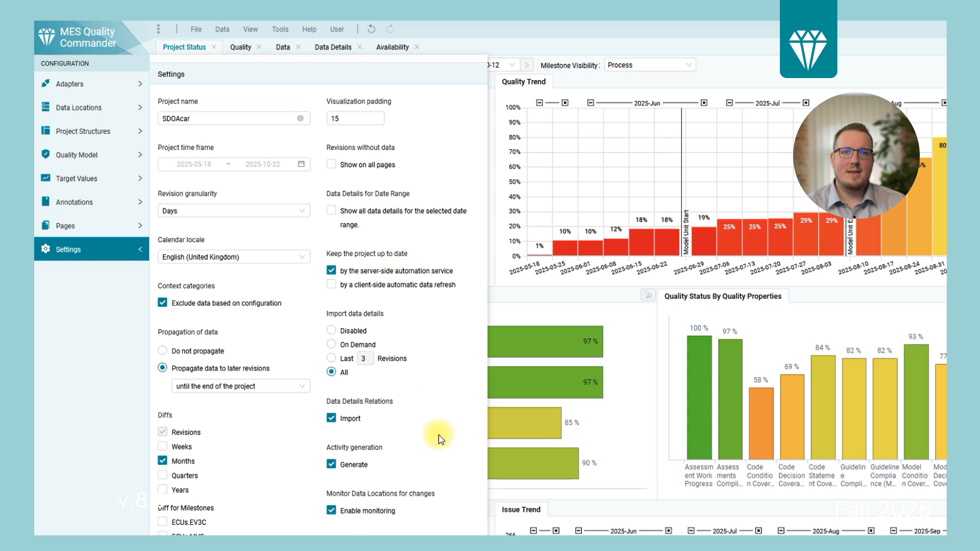The height and width of the screenshot is (551, 980).
Task: Enable Show on all pages checkbox
Action: point(331,164)
